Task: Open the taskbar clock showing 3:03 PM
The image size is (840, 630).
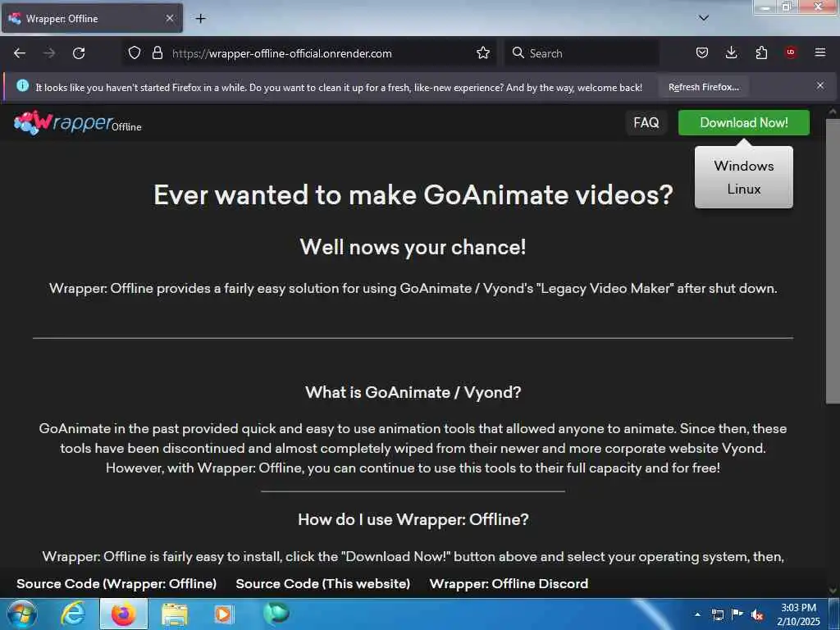Action: (x=798, y=614)
